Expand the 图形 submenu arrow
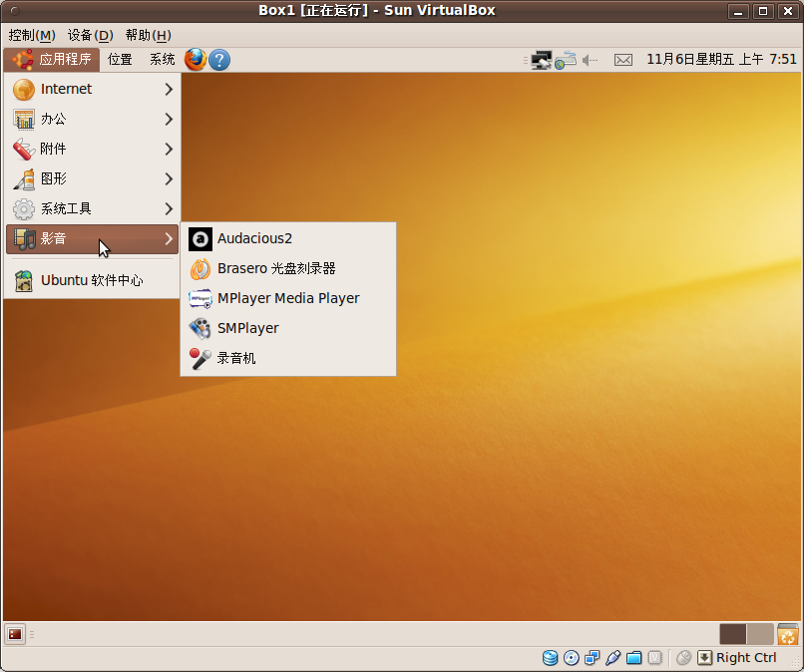The width and height of the screenshot is (804, 672). 169,178
